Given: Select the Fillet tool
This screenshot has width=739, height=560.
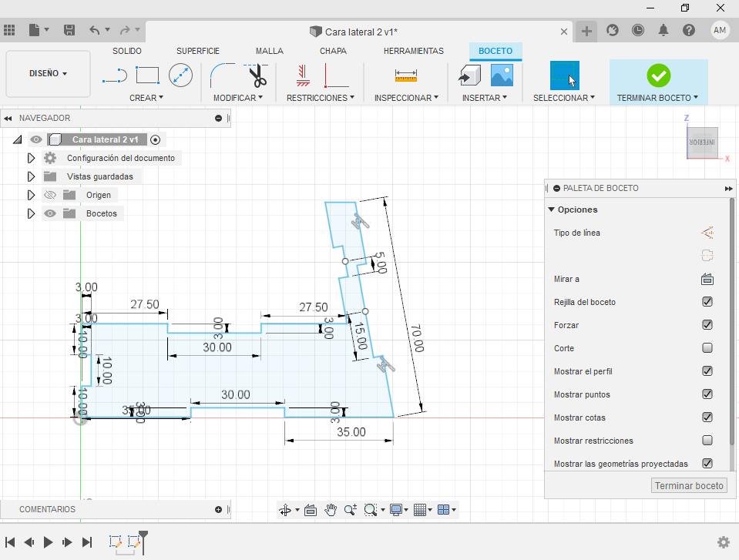Looking at the screenshot, I should click(x=222, y=75).
